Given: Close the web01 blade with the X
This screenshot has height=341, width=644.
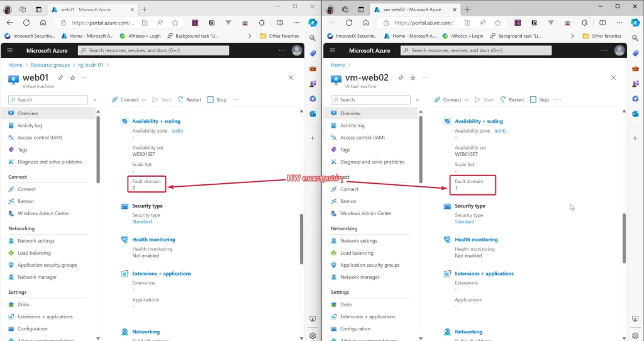Looking at the screenshot, I should pos(291,77).
